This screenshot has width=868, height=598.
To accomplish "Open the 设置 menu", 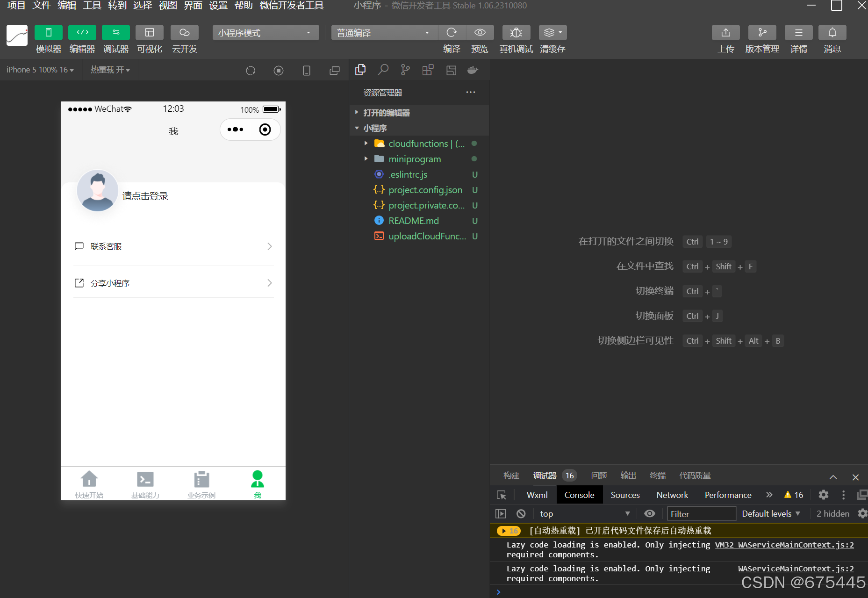I will coord(218,6).
